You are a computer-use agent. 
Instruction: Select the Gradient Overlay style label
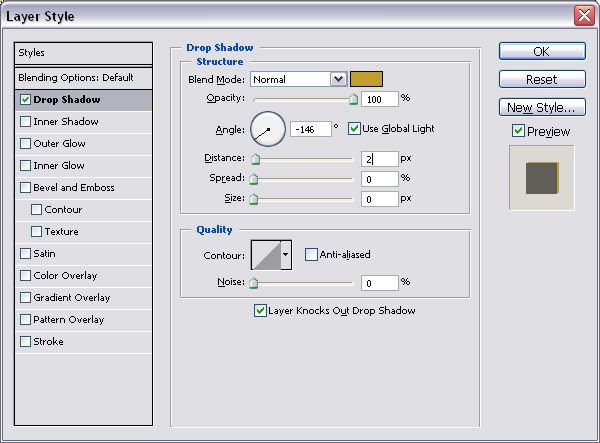point(72,298)
